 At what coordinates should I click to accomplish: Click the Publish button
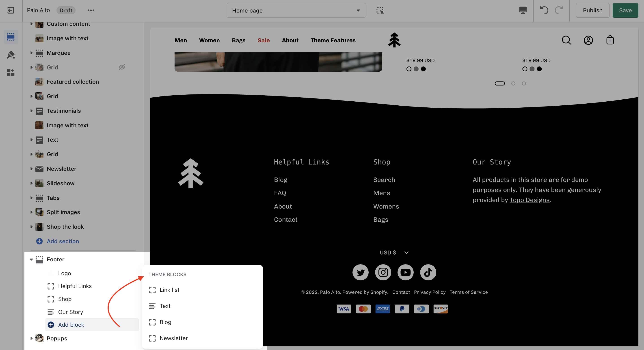point(592,10)
